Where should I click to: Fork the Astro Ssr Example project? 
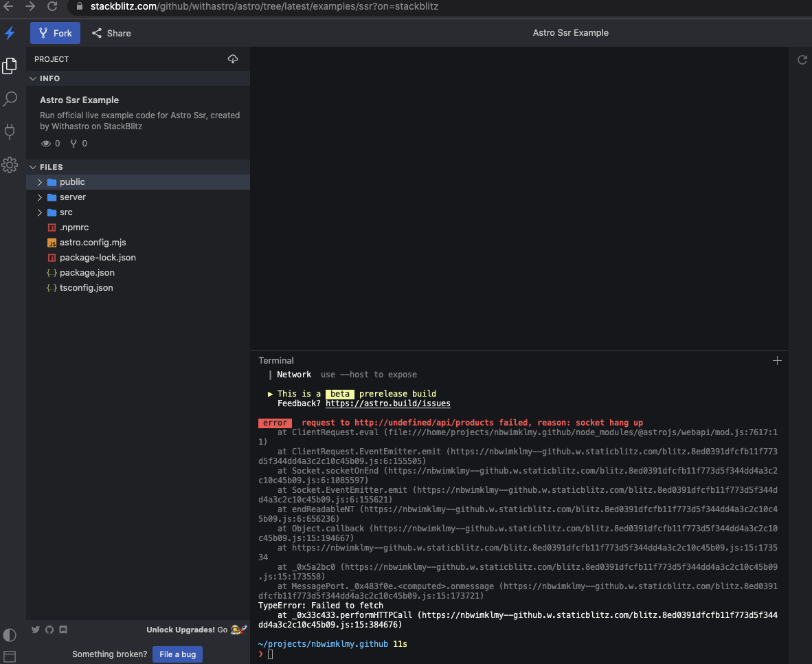point(55,33)
